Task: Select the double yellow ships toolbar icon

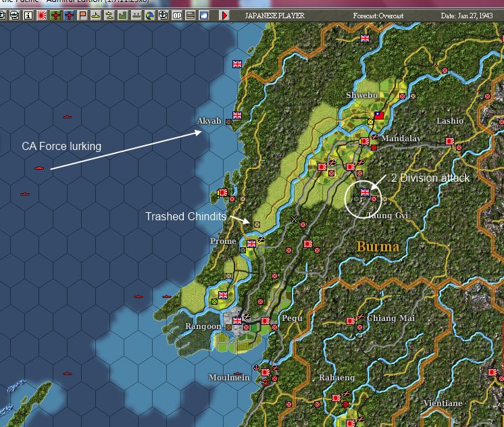Action: (109, 16)
